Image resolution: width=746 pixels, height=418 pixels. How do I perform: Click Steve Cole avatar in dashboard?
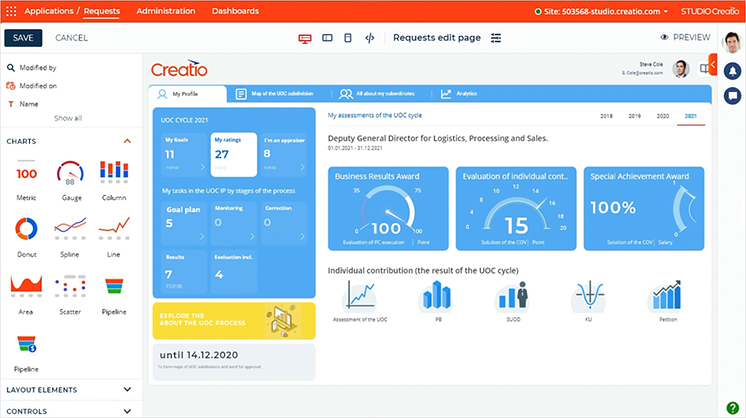pyautogui.click(x=681, y=68)
